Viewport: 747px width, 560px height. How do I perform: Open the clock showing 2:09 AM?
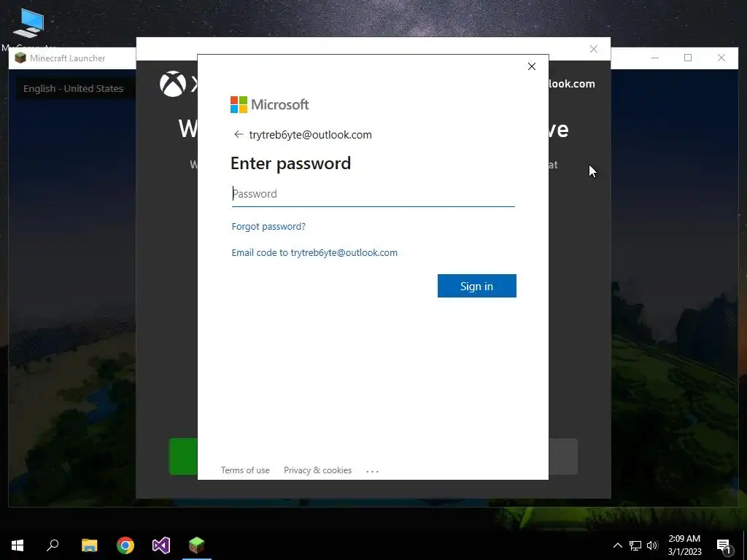(x=684, y=545)
